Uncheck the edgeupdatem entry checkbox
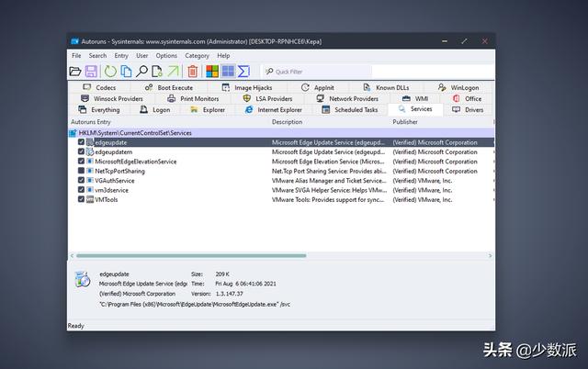 (x=81, y=151)
